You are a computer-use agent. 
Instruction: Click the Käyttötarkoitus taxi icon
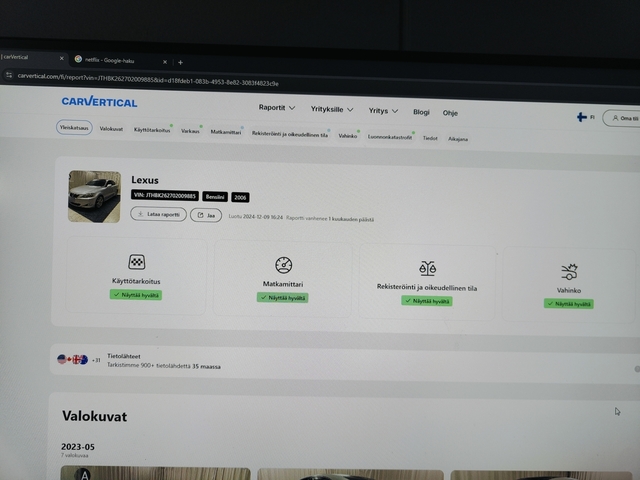tap(136, 262)
